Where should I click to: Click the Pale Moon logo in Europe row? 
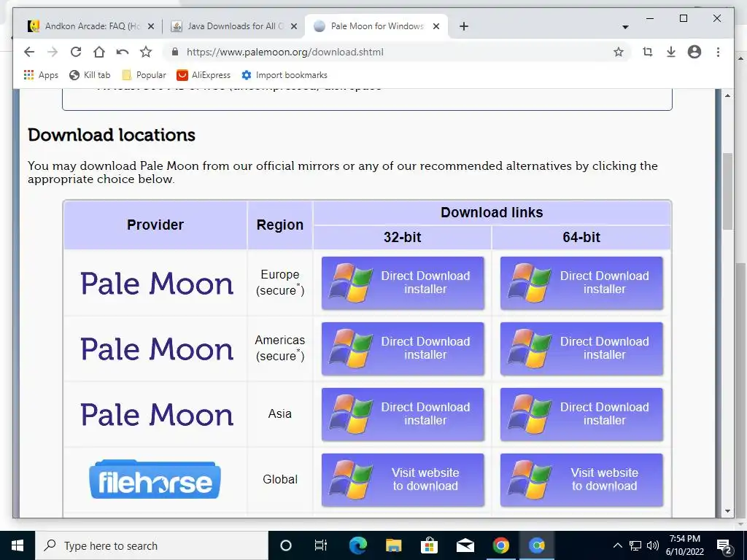point(157,284)
